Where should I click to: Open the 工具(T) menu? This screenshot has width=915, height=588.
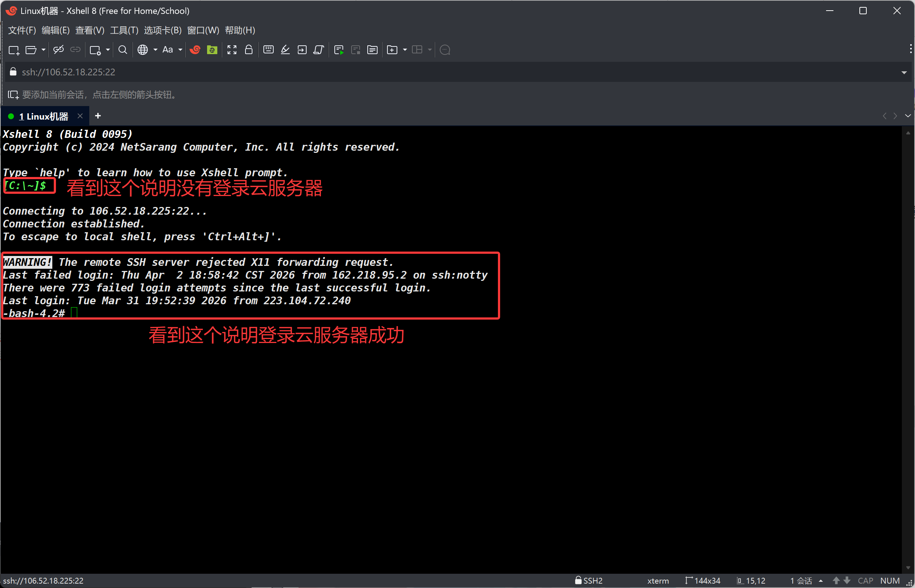124,30
